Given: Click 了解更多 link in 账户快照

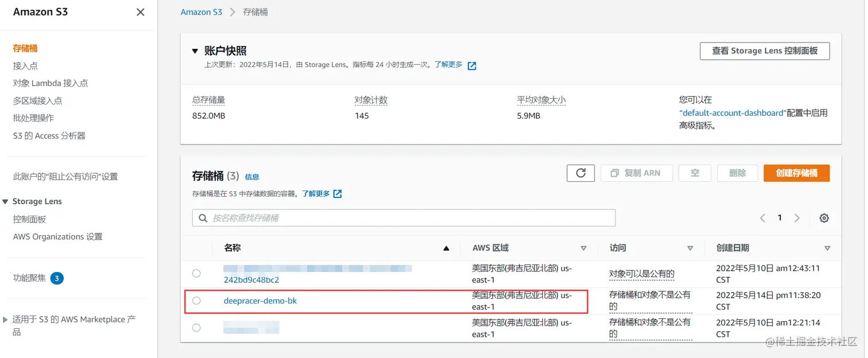Looking at the screenshot, I should point(448,65).
